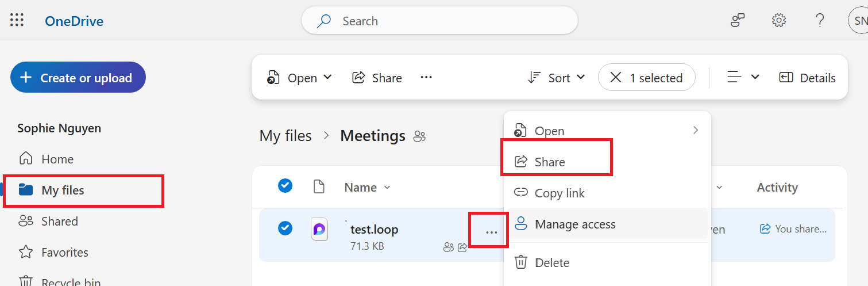Click into the Search input field
Screen dimensions: 868x286
439,21
